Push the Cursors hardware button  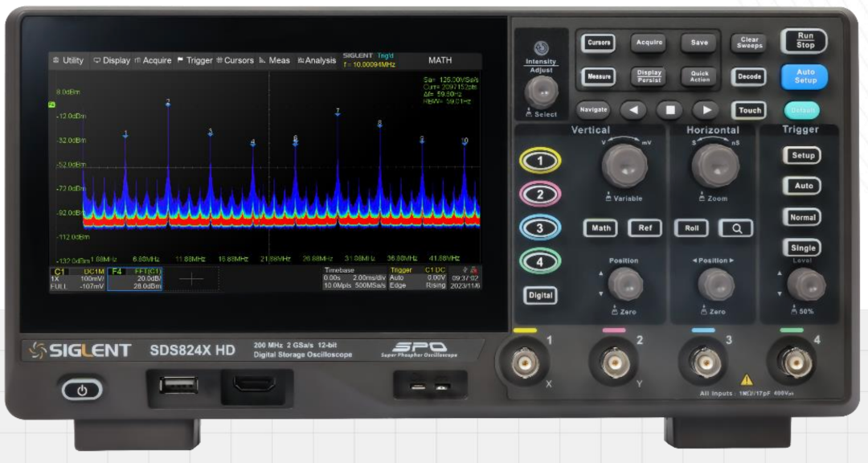[599, 43]
